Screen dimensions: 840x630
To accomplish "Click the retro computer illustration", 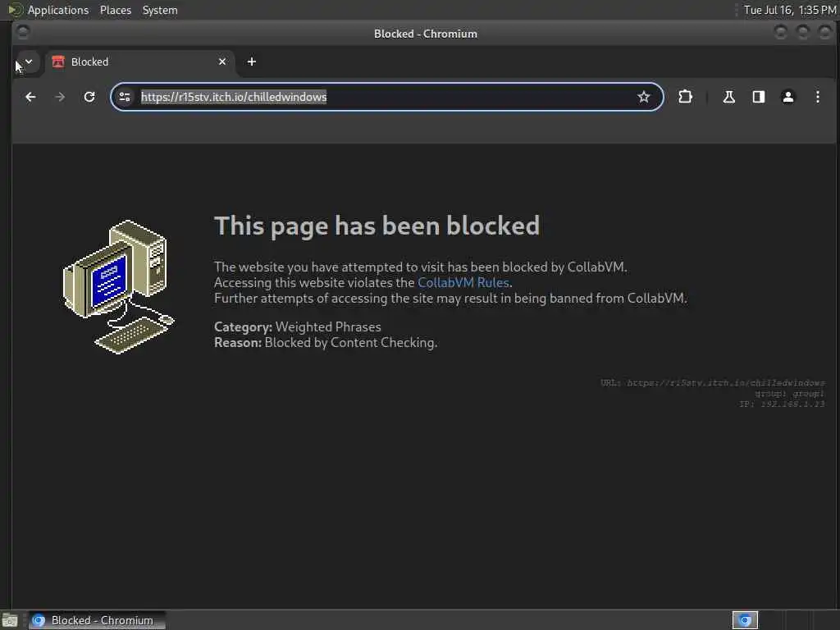I will click(x=118, y=286).
